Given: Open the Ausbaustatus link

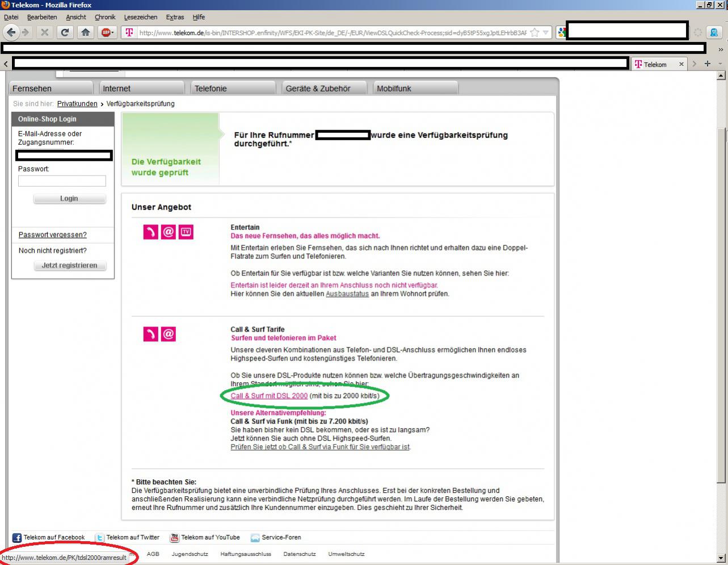Looking at the screenshot, I should coord(347,294).
